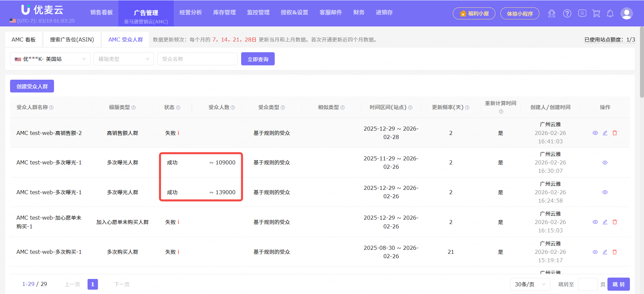Go to page 1 in pagination

[93, 284]
